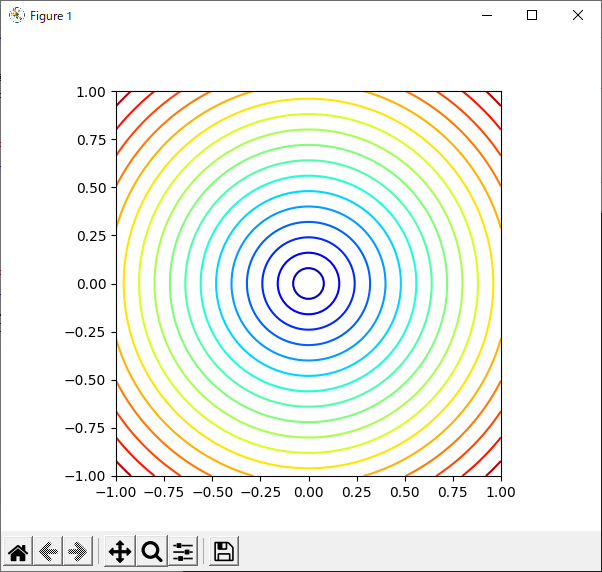Close the Figure 1 window
This screenshot has width=602, height=572.
(x=577, y=15)
